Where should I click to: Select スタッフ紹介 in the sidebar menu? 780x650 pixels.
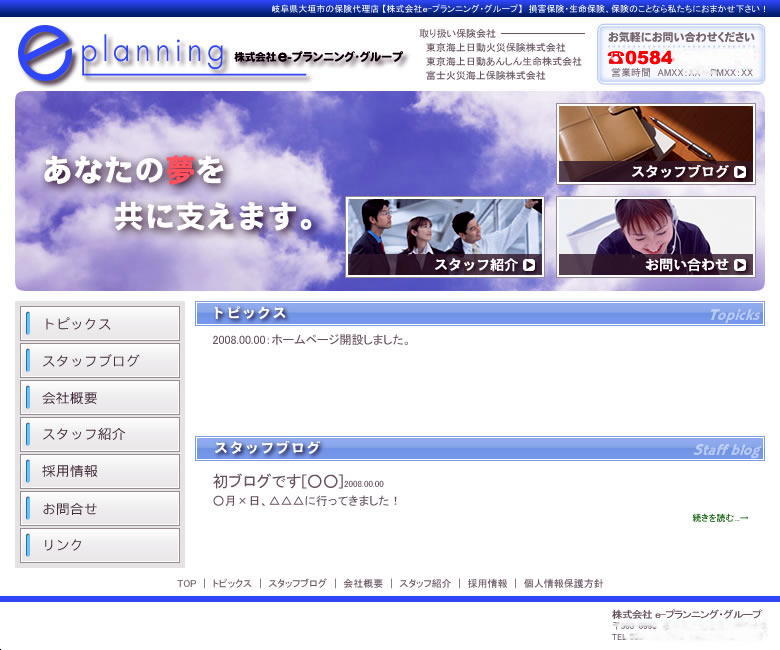pos(100,434)
